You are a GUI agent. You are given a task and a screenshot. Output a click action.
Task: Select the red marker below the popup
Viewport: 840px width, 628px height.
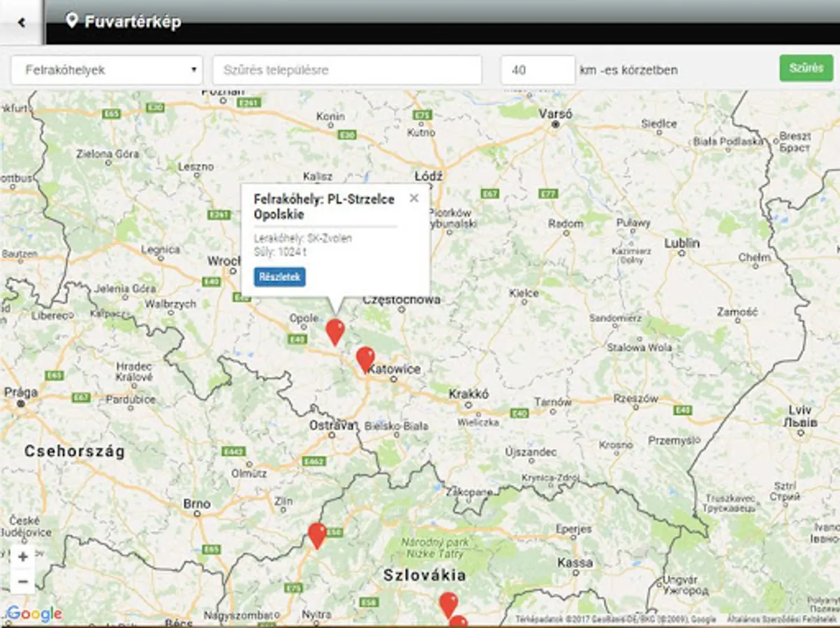point(335,331)
